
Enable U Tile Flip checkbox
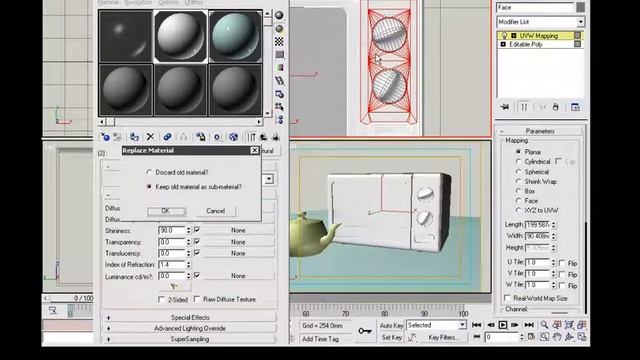point(562,263)
